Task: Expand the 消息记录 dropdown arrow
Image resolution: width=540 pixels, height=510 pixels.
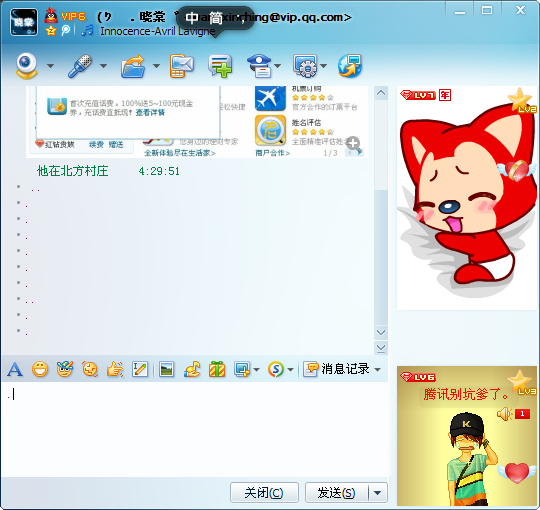Action: pos(377,370)
